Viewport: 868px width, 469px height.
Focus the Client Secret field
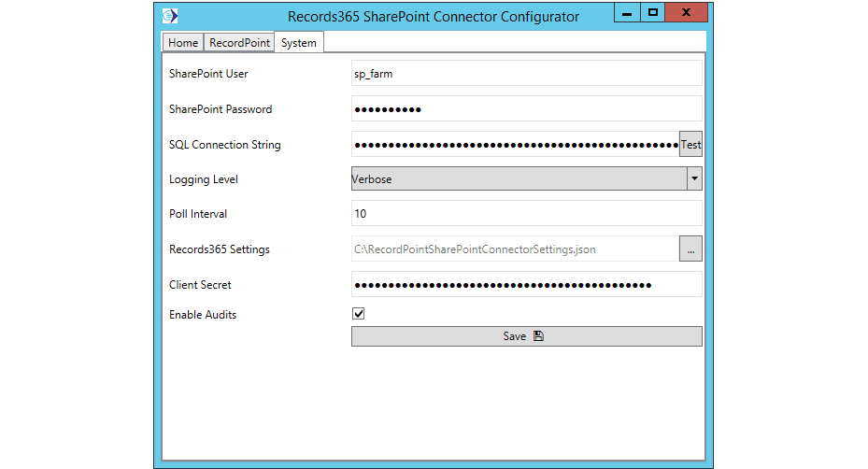coord(526,285)
